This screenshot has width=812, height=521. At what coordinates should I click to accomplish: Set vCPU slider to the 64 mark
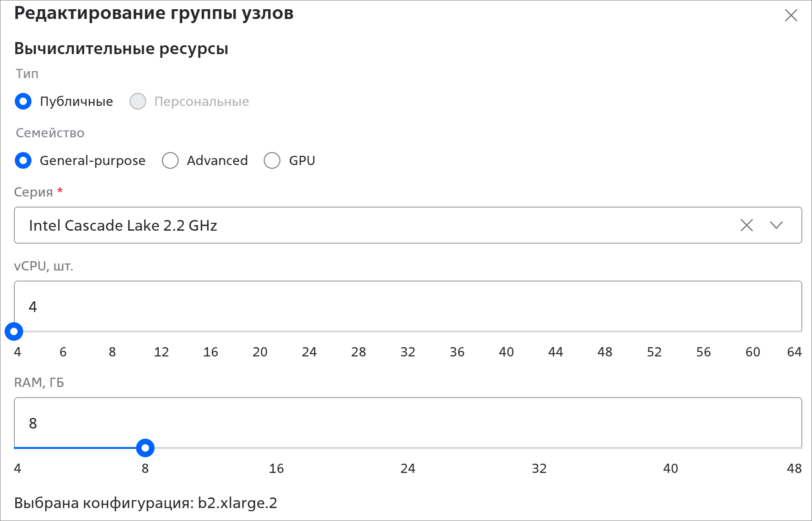click(801, 331)
